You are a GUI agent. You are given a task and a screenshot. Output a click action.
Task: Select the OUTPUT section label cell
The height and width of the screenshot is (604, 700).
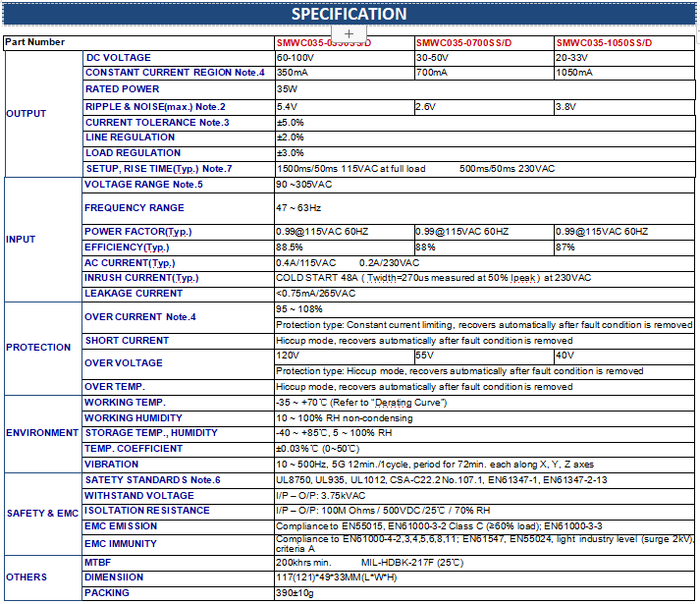pyautogui.click(x=27, y=113)
